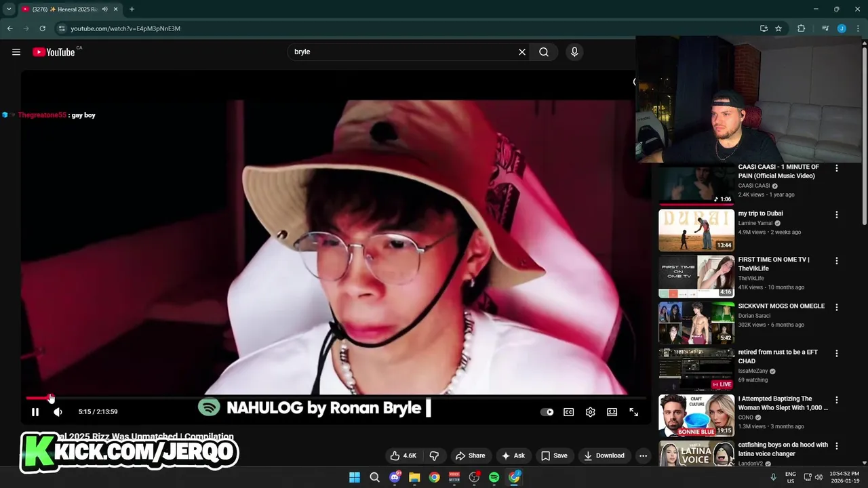Open options menu for 'my trip to Dubai'
Screen dimensions: 868x488
pyautogui.click(x=836, y=215)
